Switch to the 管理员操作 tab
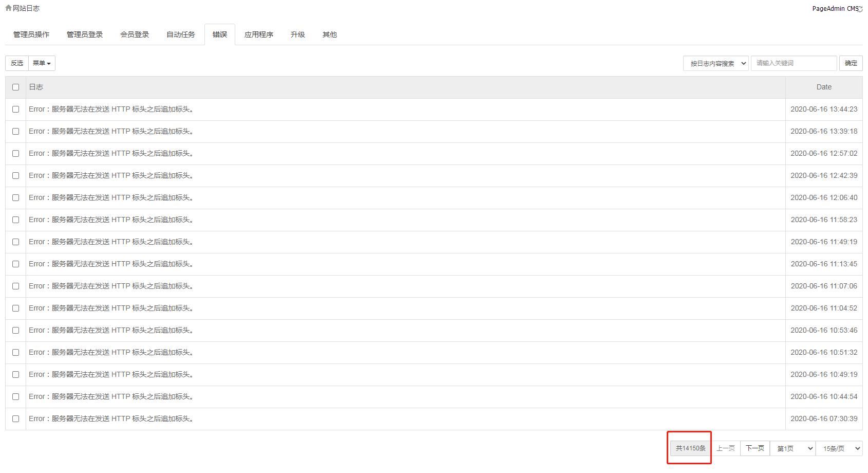The width and height of the screenshot is (868, 473). pos(31,34)
